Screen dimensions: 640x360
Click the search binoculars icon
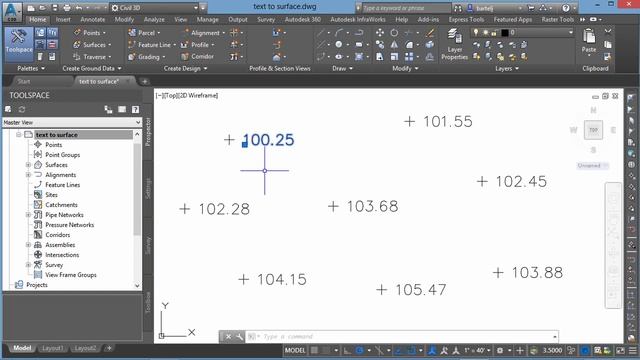[x=458, y=8]
